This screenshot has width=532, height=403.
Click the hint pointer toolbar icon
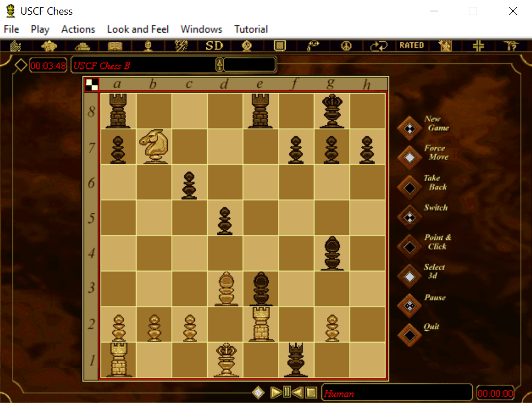[x=313, y=46]
